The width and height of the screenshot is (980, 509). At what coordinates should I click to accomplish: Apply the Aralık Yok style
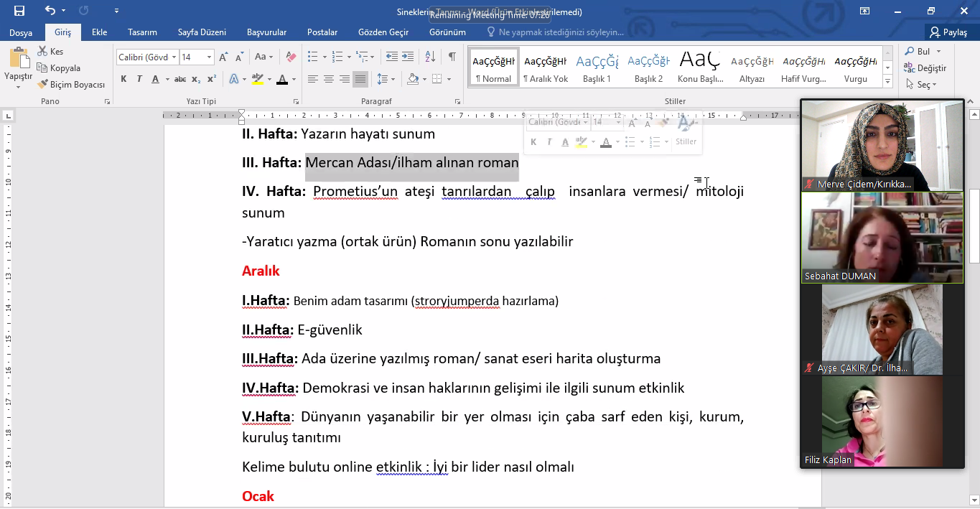pos(545,67)
